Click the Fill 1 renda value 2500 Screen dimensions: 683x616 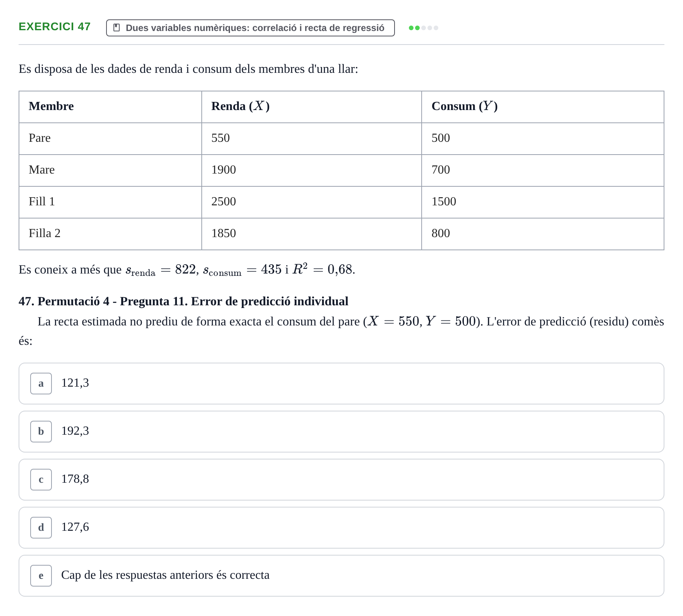coord(223,201)
